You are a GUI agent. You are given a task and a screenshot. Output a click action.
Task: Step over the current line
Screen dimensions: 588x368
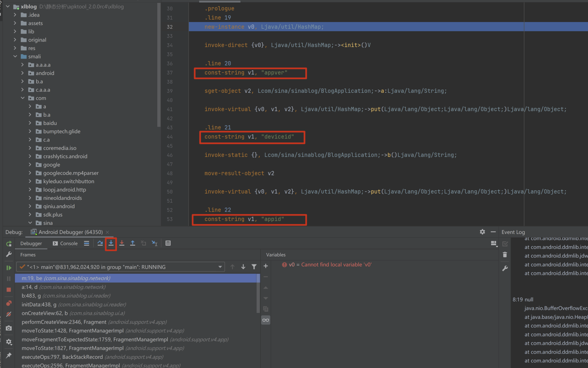point(100,243)
